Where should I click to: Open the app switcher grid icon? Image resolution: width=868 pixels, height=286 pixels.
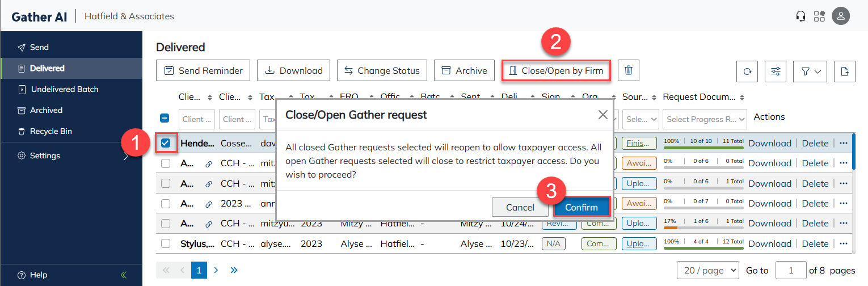tap(819, 16)
